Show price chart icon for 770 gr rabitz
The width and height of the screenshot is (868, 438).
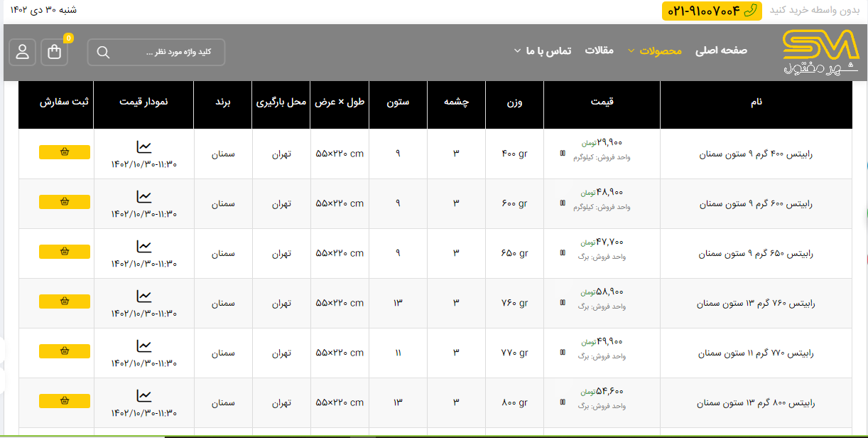pos(144,346)
